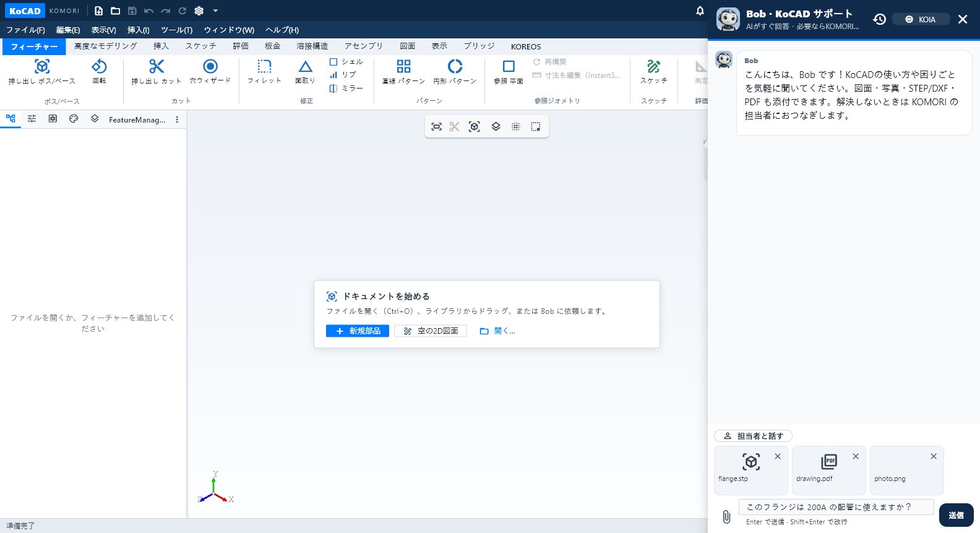Click the 空の2D図面 button
Image resolution: width=980 pixels, height=533 pixels.
click(431, 331)
